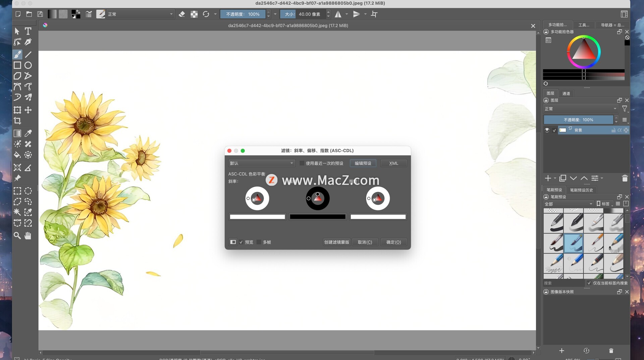The width and height of the screenshot is (644, 360).
Task: Select the Transform tool
Action: coord(17,110)
